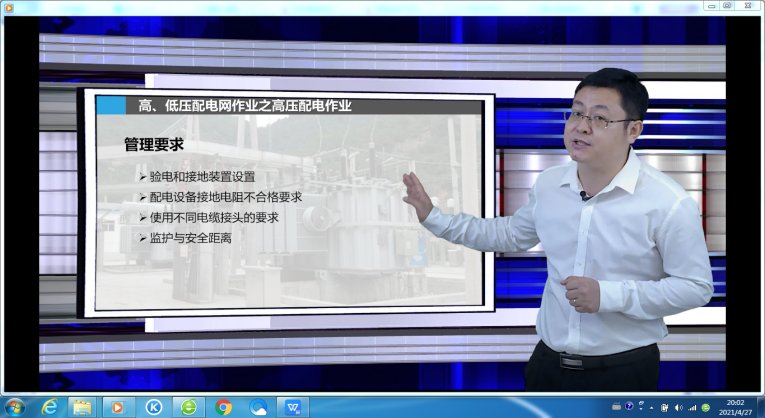Click the heading 管理要求
765x418 pixels.
[154, 144]
